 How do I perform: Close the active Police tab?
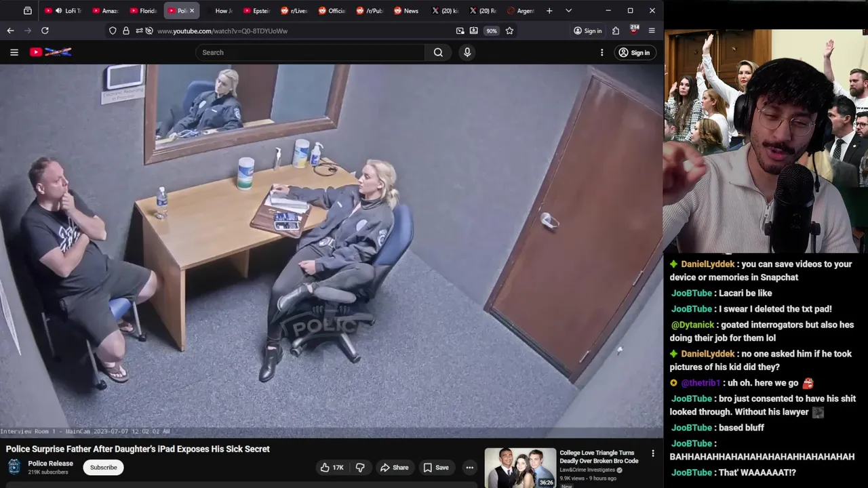(x=191, y=11)
